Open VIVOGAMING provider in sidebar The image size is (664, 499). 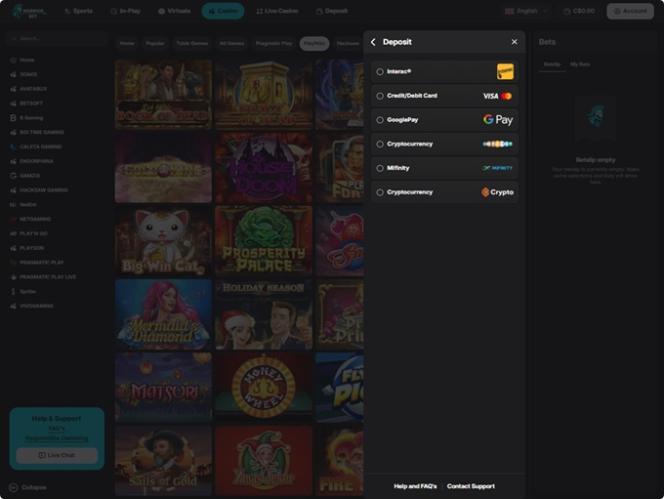tap(36, 306)
